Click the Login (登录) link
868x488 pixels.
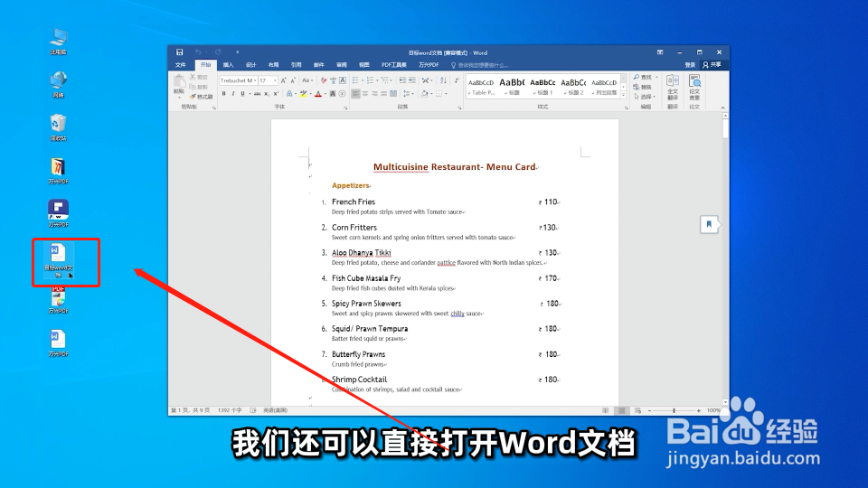[x=690, y=65]
